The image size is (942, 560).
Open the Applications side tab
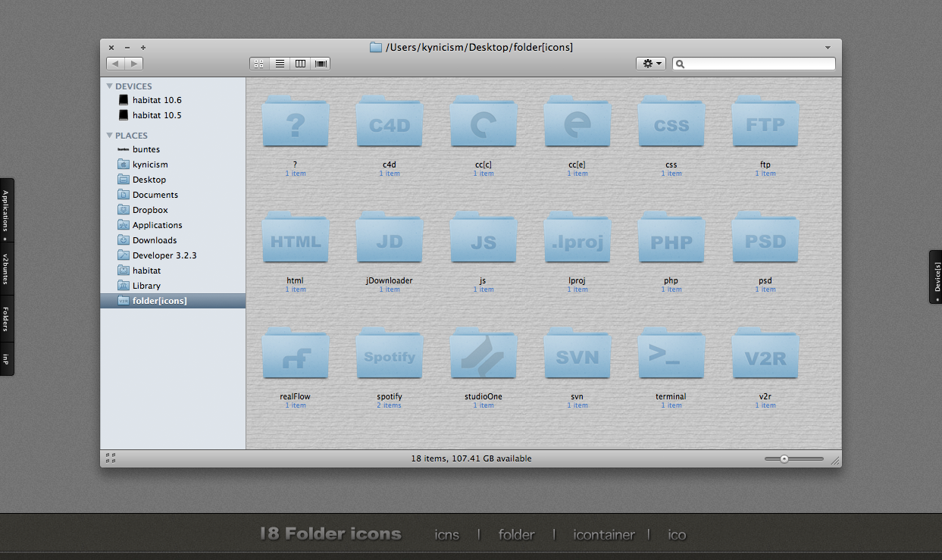[5, 211]
